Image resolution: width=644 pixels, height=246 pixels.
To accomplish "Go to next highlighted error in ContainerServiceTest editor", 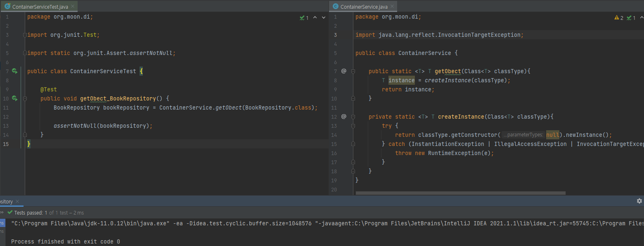I will coord(324,18).
